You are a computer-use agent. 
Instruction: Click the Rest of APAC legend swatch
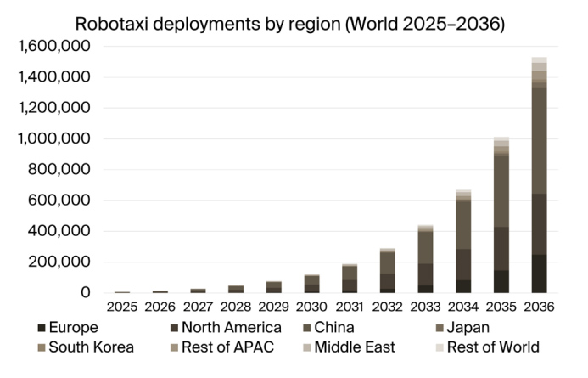pos(175,347)
